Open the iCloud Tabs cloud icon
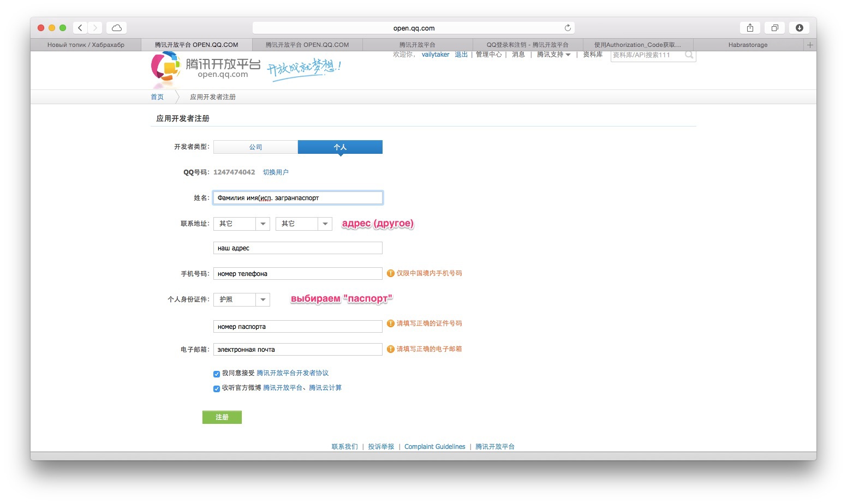 tap(117, 28)
